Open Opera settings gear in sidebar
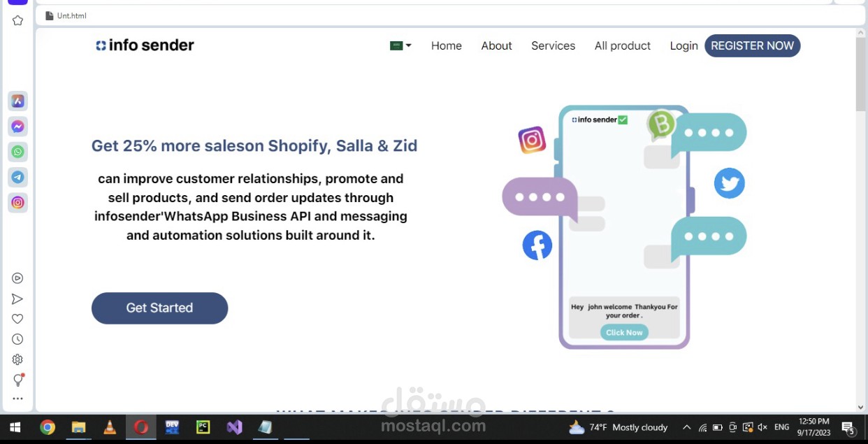 point(17,359)
